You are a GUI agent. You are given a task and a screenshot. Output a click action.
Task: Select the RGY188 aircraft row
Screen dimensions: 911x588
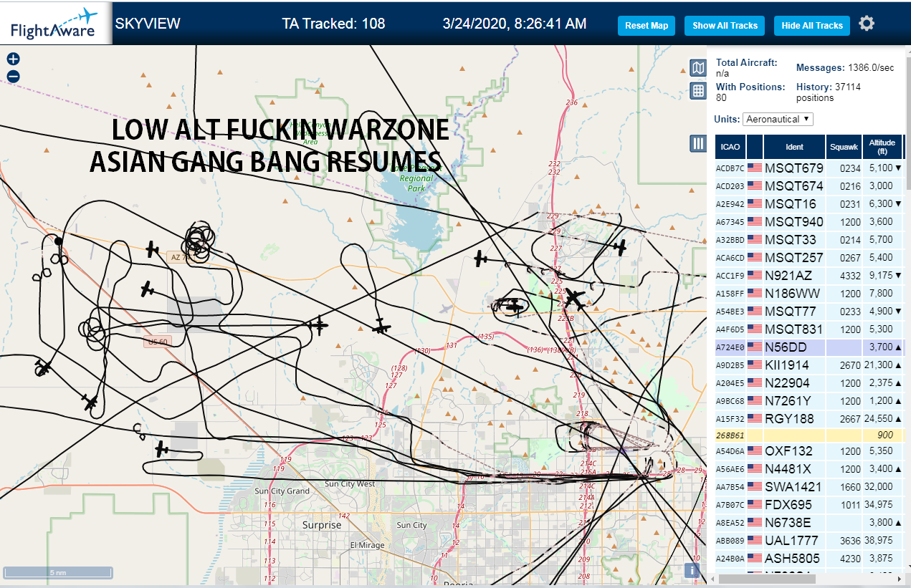coord(809,418)
